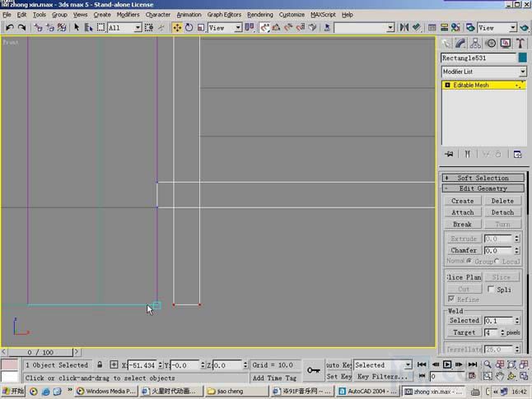This screenshot has height=399, width=532.
Task: Enable the Split checkbox
Action: [x=491, y=289]
